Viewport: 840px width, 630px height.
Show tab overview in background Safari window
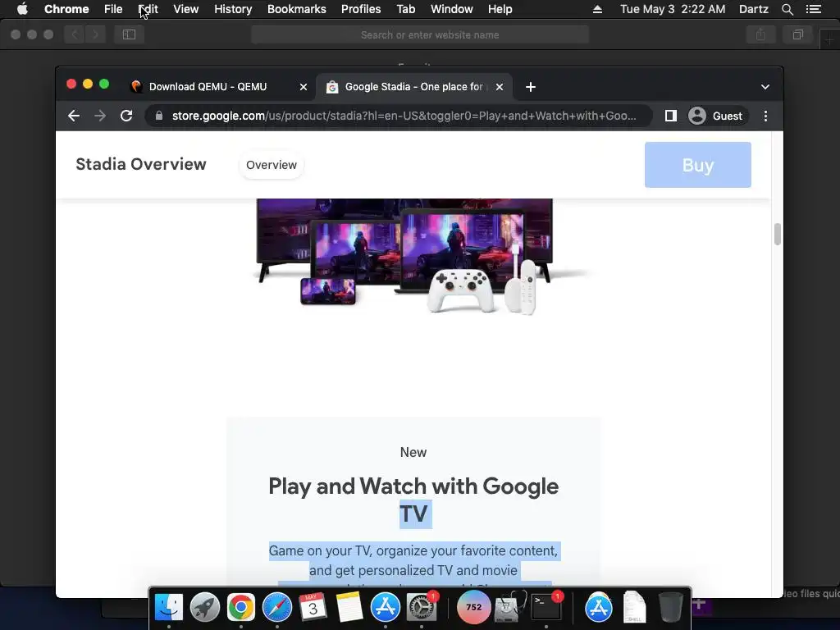click(798, 34)
